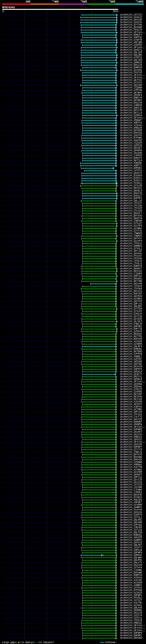The width and height of the screenshot is (146, 644).
Task: Open hit UniRef100_A5C2B9
Action: pyautogui.click(x=131, y=42)
